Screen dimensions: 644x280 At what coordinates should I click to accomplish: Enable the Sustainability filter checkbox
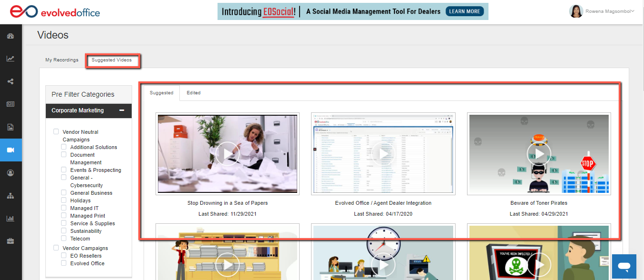tap(64, 231)
